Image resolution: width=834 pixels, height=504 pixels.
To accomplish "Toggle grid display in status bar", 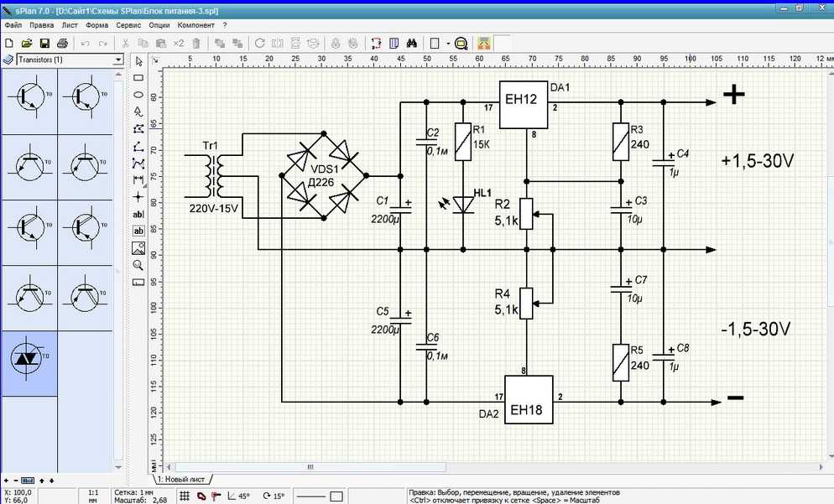I will click(185, 496).
